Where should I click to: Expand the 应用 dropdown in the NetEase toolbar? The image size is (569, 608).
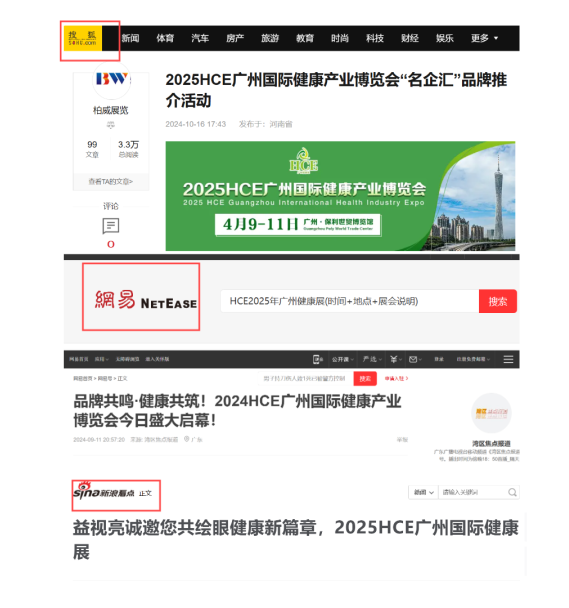pos(102,359)
